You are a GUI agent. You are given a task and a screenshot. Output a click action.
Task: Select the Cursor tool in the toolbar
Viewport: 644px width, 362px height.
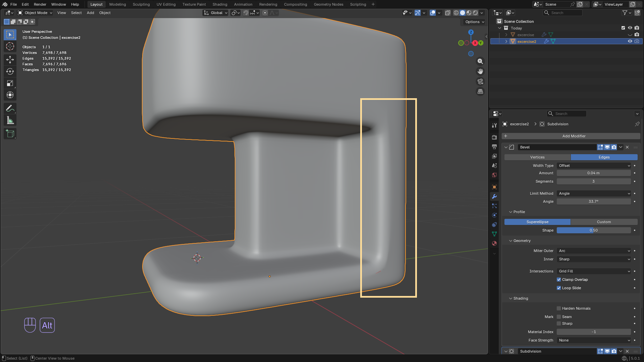coord(10,46)
